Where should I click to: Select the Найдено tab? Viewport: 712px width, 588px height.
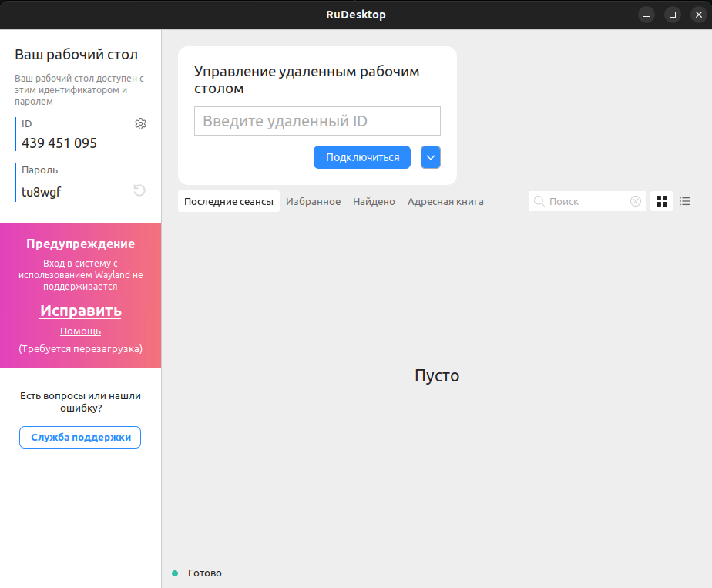(374, 202)
